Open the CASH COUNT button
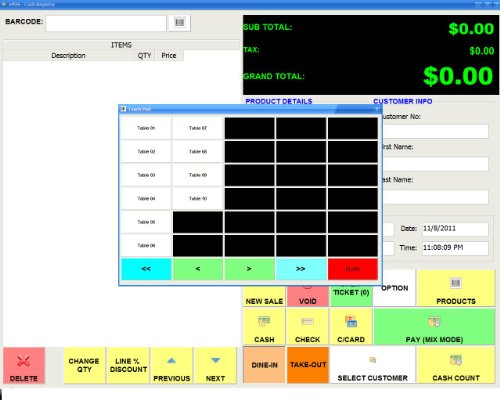The width and height of the screenshot is (500, 400). pos(456,365)
